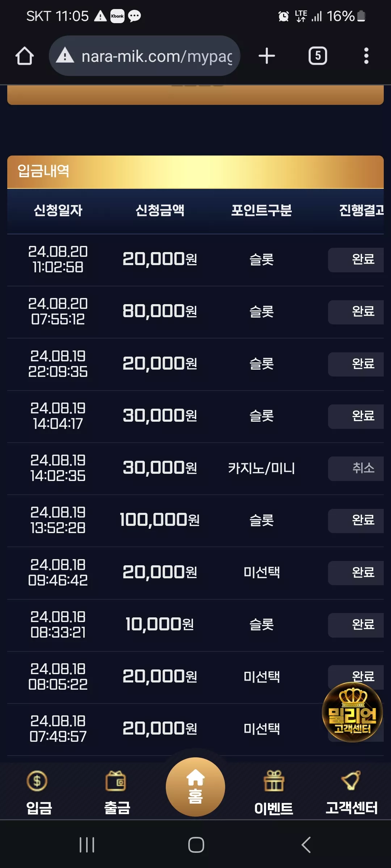This screenshot has width=391, height=868.
Task: Tap the 출금 wallet icon
Action: pyautogui.click(x=116, y=781)
